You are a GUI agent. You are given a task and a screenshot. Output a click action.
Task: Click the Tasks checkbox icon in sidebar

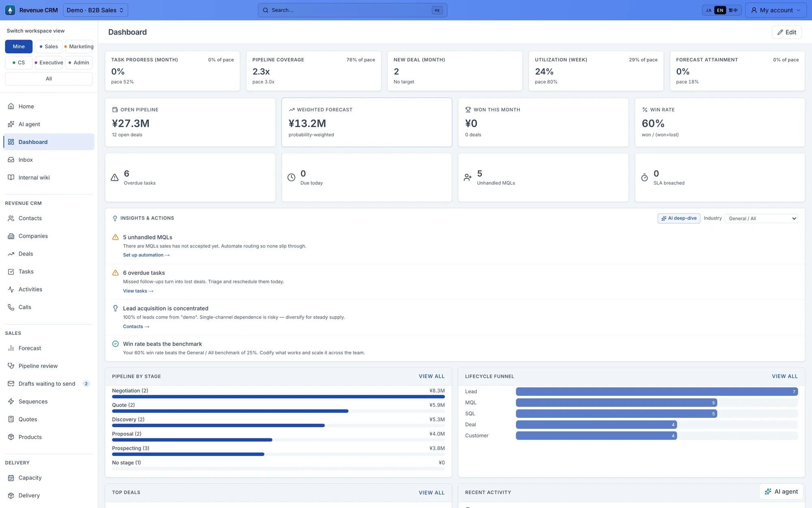pos(11,271)
